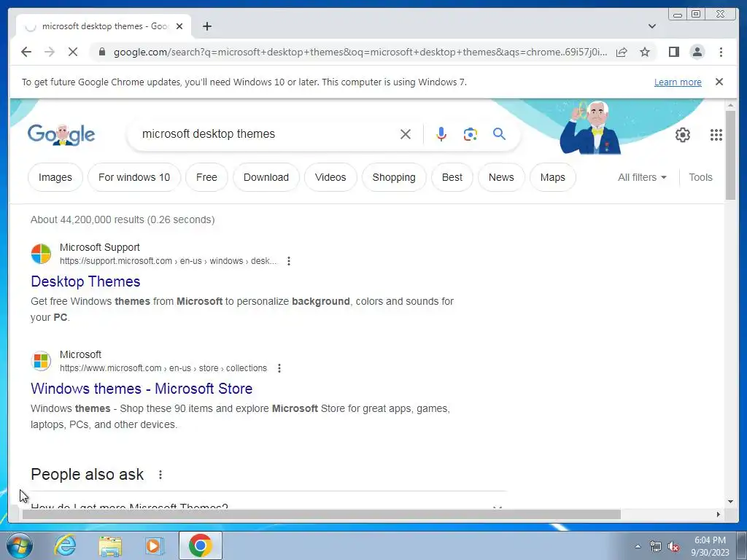
Task: Open Microsoft Store result options menu
Action: pos(279,368)
